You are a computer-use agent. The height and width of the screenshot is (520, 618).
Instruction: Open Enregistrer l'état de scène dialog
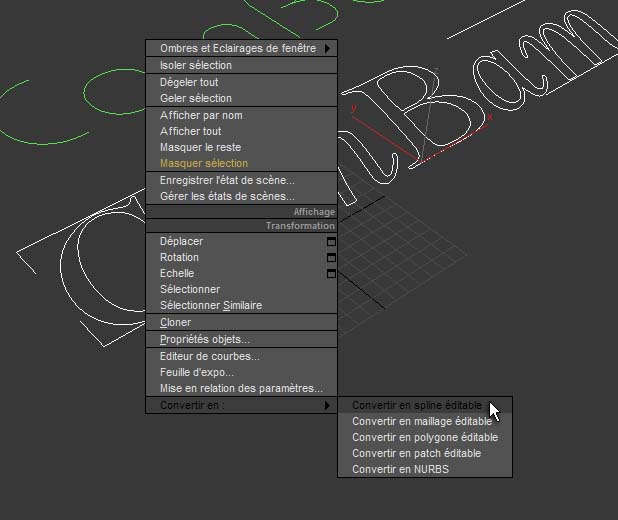point(241,181)
